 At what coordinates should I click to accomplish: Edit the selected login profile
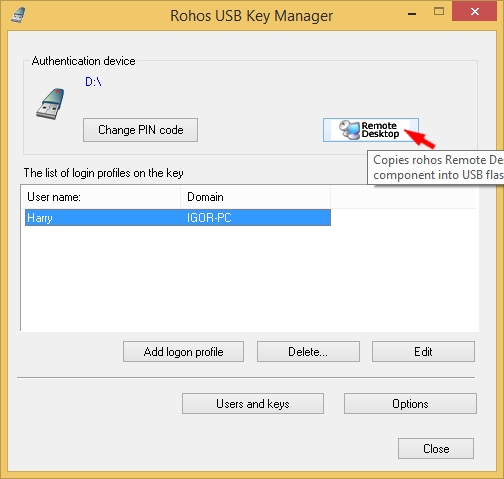coord(423,351)
